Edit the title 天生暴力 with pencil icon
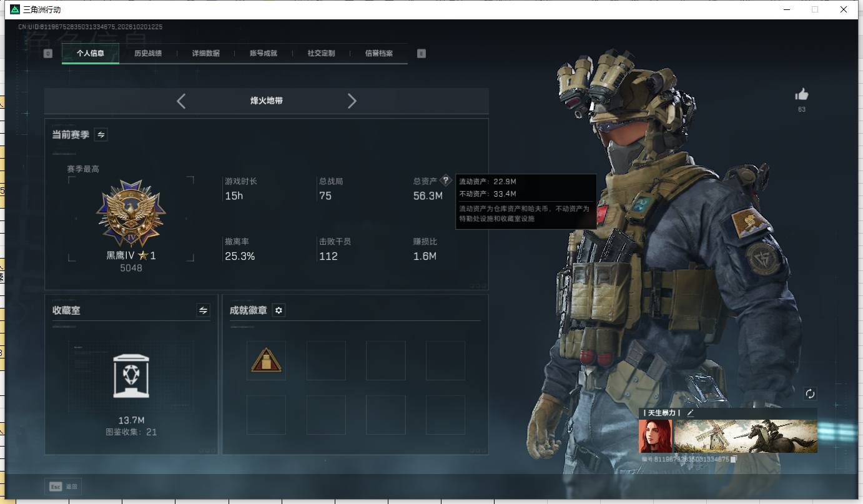The height and width of the screenshot is (504, 863). click(x=690, y=413)
